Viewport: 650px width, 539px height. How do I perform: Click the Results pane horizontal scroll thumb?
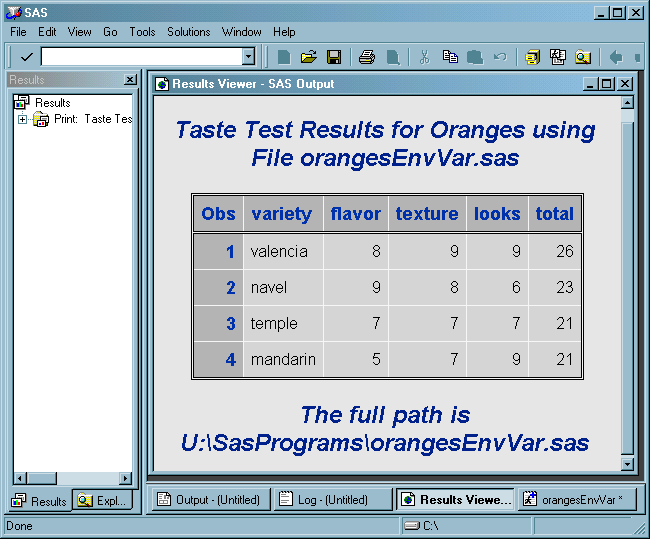coord(41,478)
